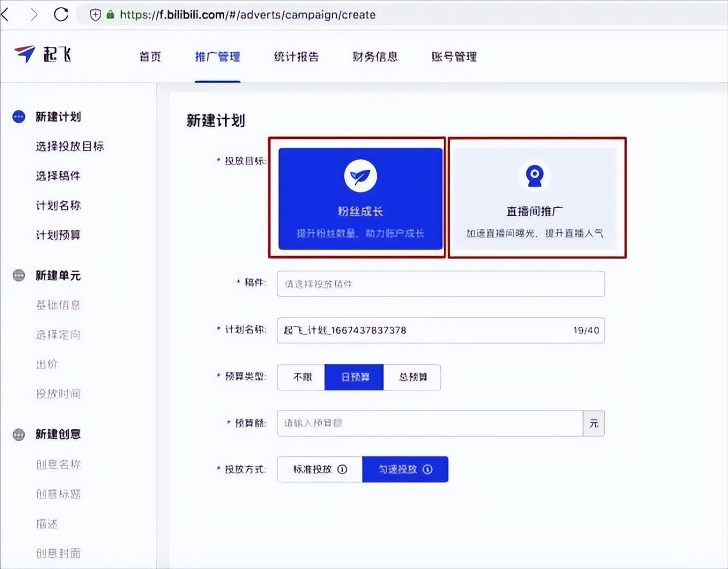Click the site security shield in address bar
Viewport: 728px width, 569px height.
pyautogui.click(x=96, y=15)
